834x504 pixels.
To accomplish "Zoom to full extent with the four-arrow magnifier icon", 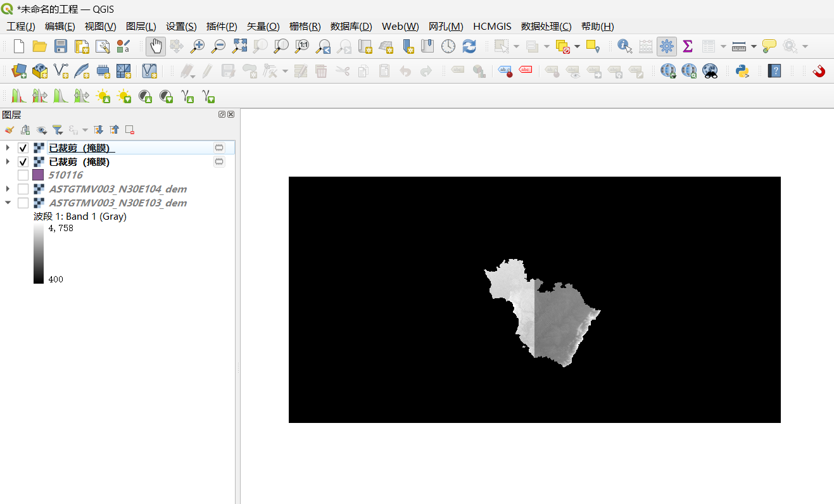I will tap(239, 46).
